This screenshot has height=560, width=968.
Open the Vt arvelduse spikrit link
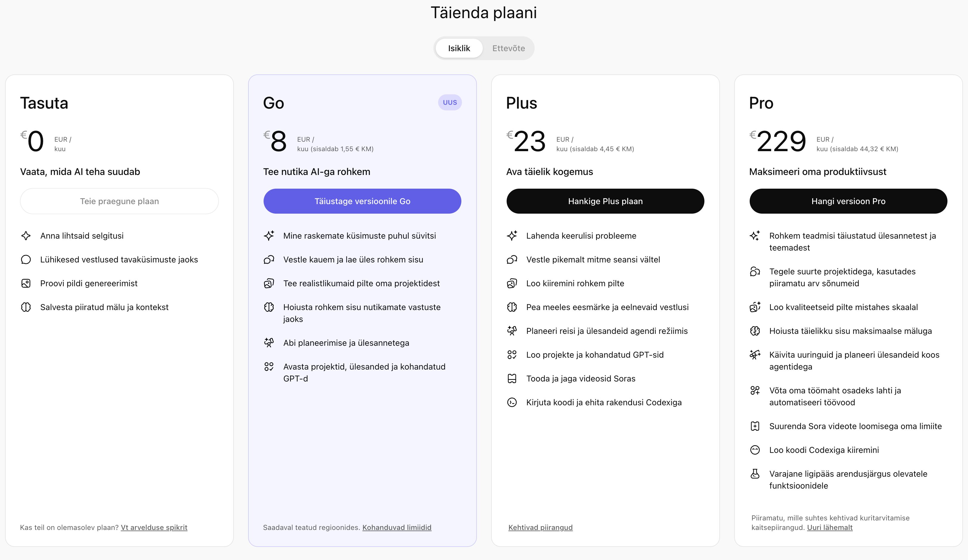tap(154, 527)
